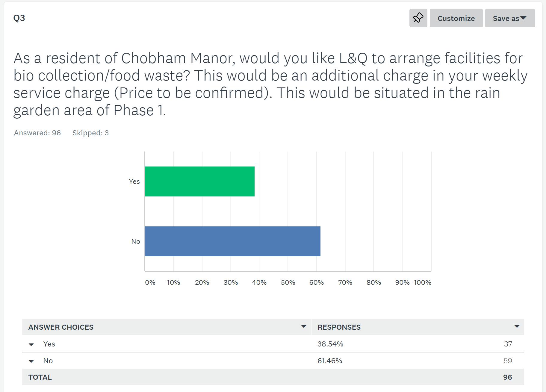This screenshot has height=392, width=546.
Task: Expand the Answer Choices column sort arrow
Action: [x=303, y=326]
